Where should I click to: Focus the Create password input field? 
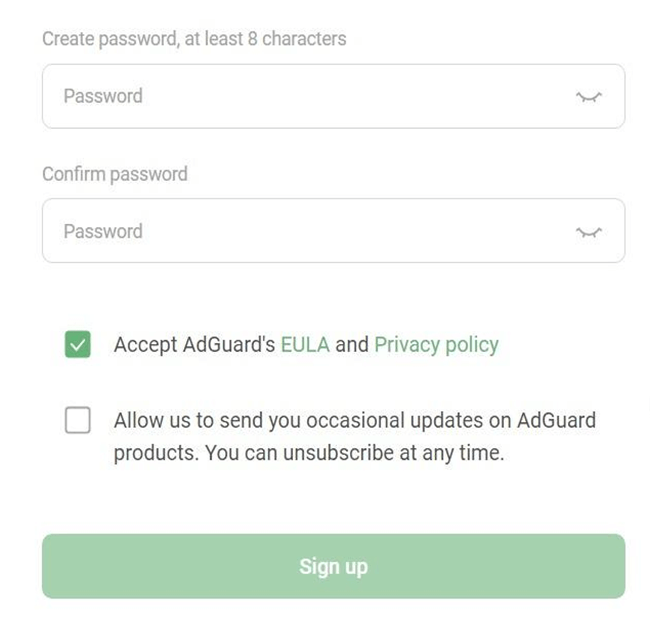(300, 97)
